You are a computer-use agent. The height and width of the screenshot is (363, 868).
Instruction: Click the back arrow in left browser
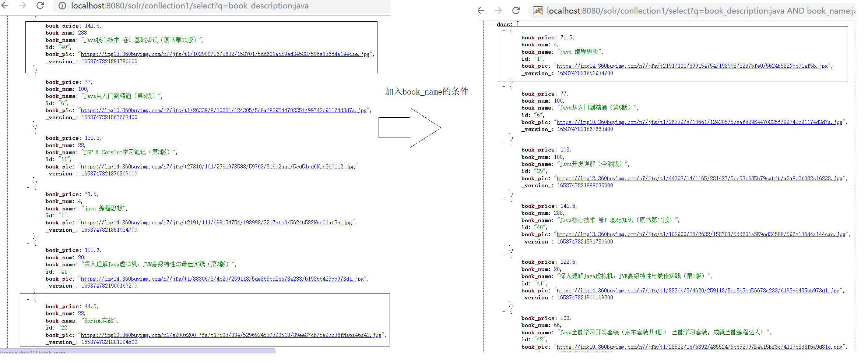point(5,6)
